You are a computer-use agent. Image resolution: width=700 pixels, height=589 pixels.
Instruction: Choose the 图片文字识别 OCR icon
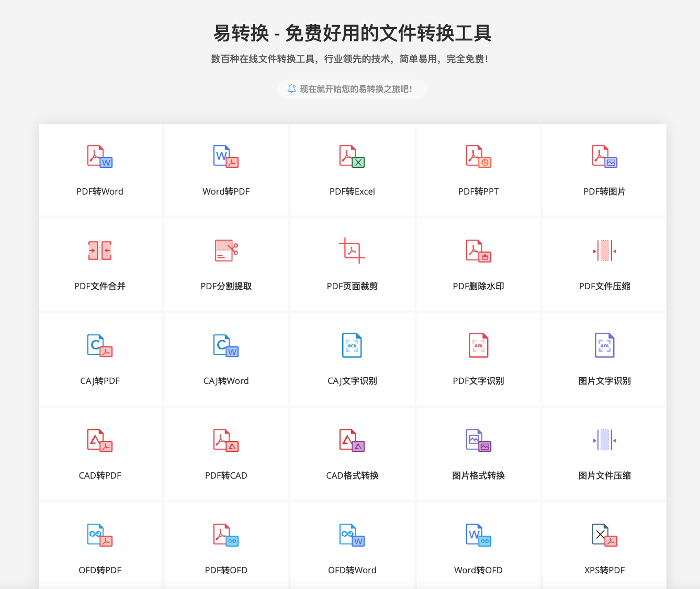605,346
